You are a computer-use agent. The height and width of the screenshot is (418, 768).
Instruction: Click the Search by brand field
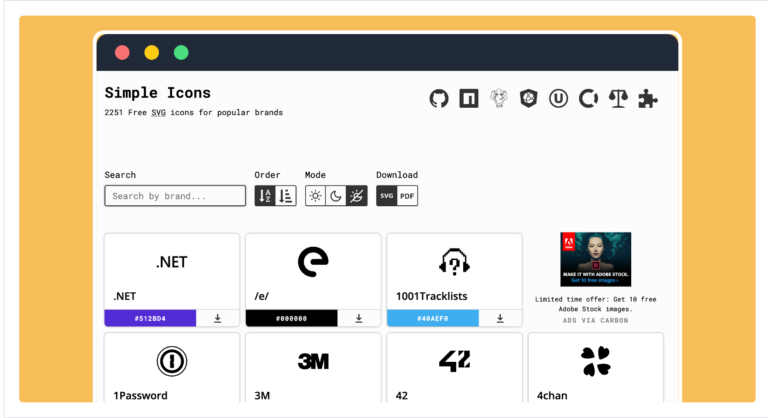pyautogui.click(x=175, y=196)
